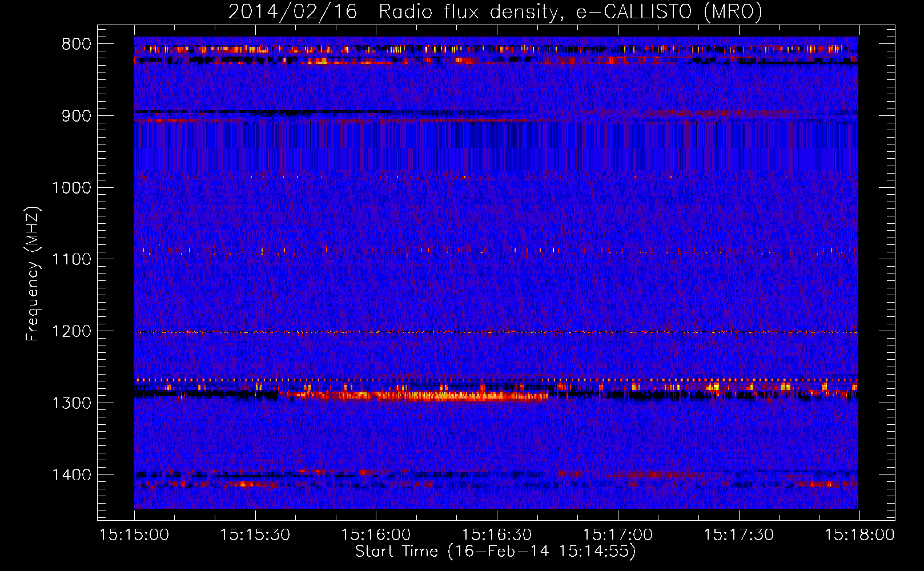Click the 15:16:30 time tick label

(497, 535)
